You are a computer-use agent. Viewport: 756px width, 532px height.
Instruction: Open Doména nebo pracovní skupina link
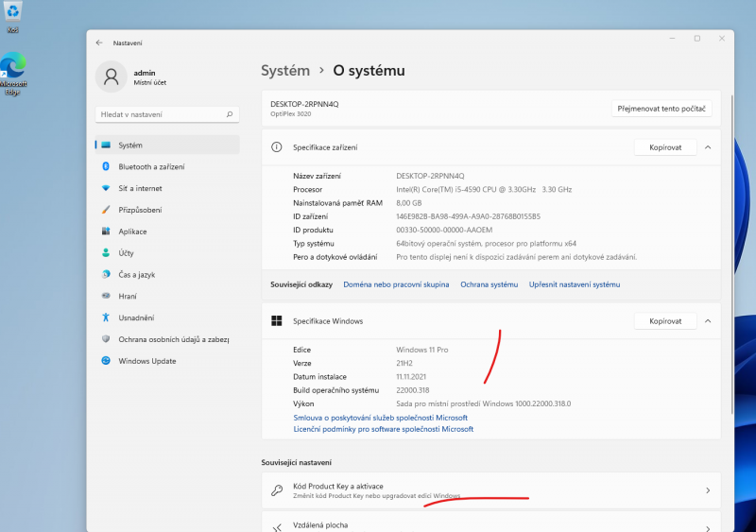click(x=396, y=284)
